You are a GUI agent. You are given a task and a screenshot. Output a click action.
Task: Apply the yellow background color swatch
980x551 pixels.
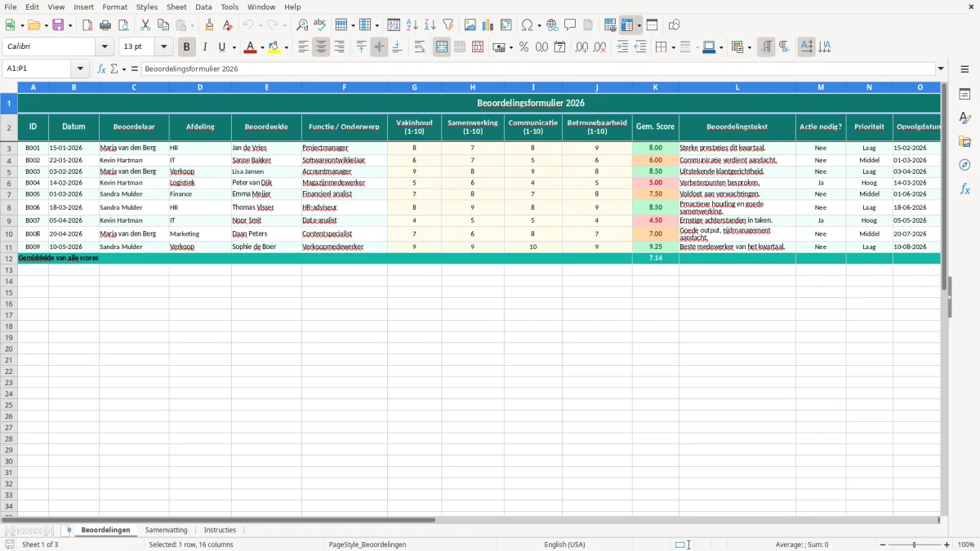point(274,47)
